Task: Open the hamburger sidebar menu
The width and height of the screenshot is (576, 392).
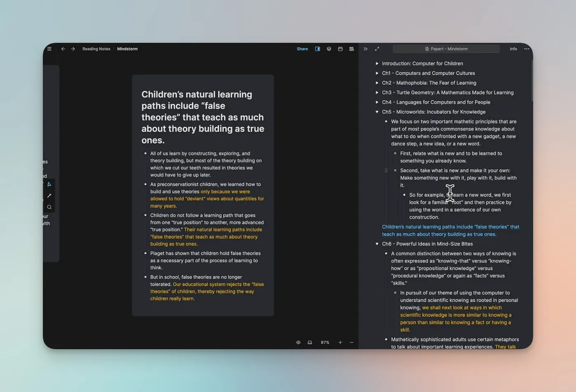Action: point(49,49)
